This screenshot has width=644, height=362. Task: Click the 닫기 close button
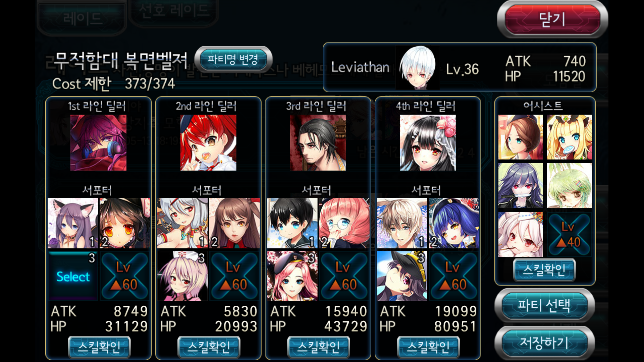coord(552,19)
